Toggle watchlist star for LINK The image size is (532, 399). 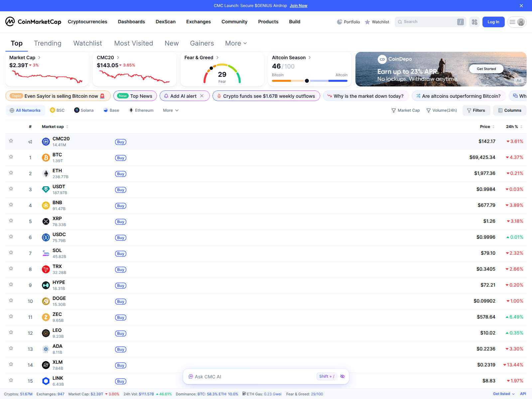tap(11, 380)
